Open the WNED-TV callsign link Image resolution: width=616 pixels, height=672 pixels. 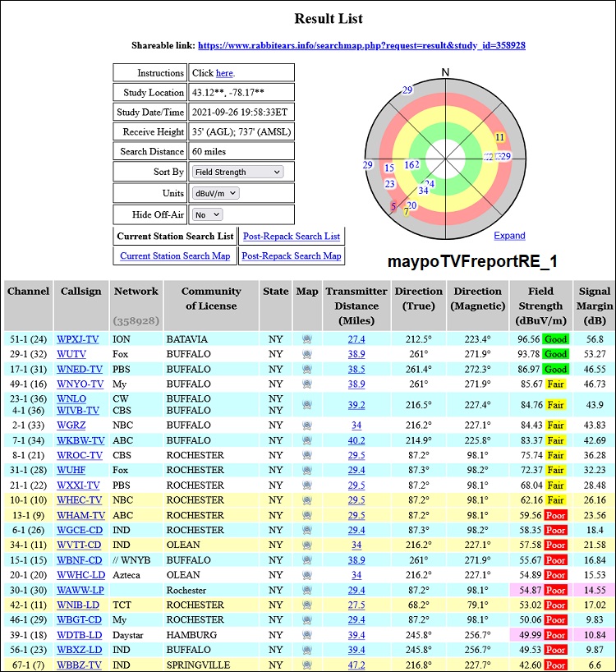tap(80, 369)
